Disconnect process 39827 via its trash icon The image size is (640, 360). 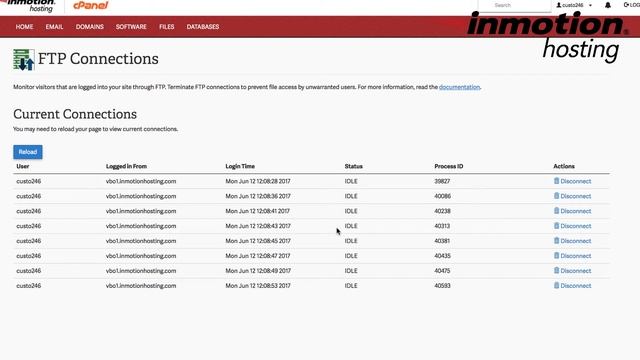556,181
